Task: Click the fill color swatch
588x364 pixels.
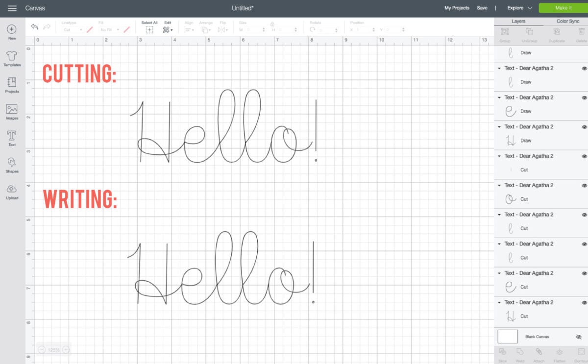Action: pyautogui.click(x=127, y=30)
